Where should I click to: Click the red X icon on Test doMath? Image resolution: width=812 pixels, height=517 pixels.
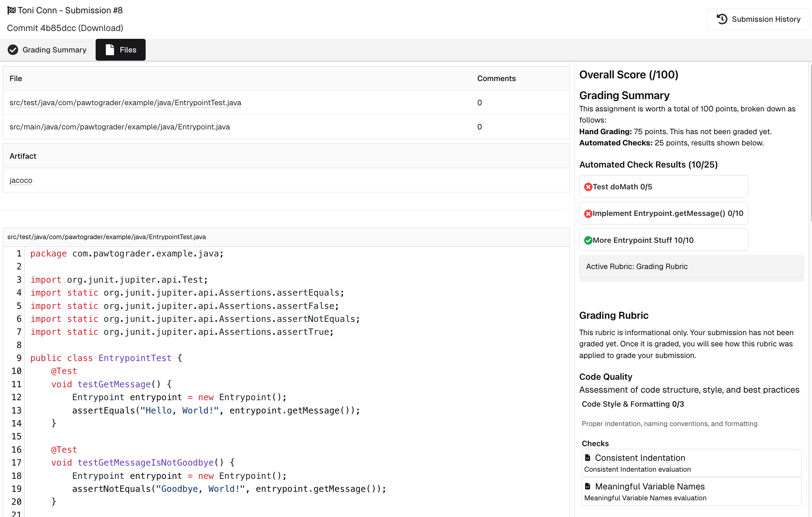pyautogui.click(x=589, y=187)
